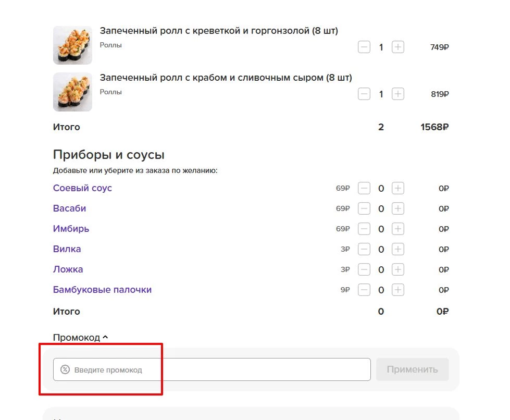Click the crab roll photo thumbnail
Image resolution: width=510 pixels, height=420 pixels.
[72, 92]
